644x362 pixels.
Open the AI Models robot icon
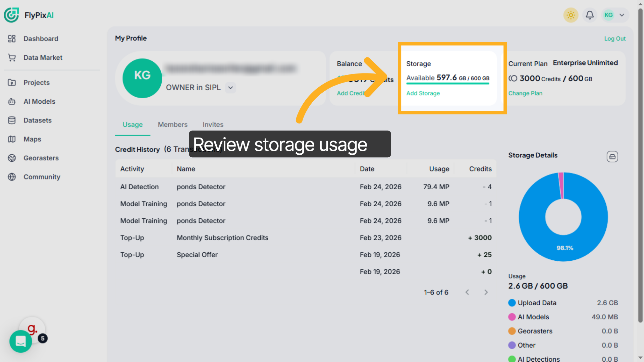click(12, 101)
